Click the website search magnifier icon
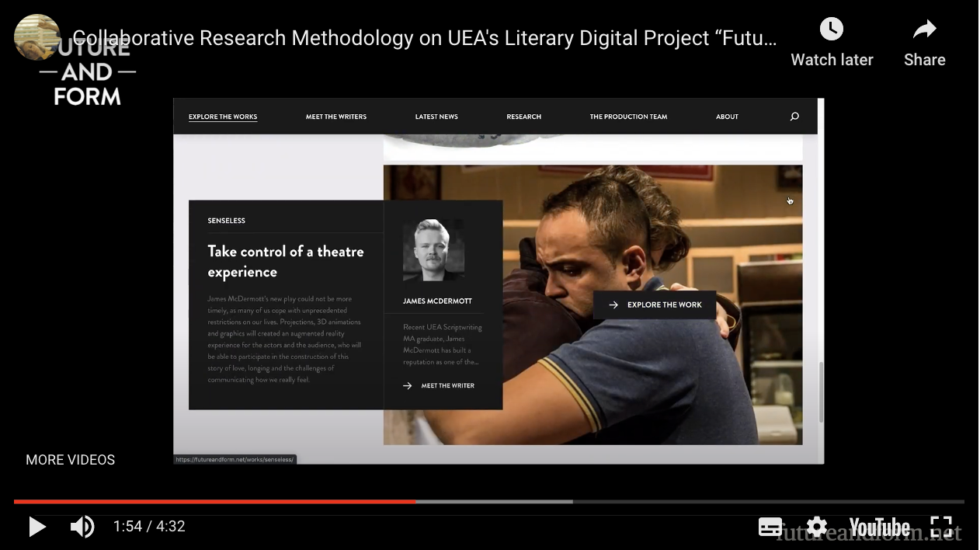Image resolution: width=980 pixels, height=550 pixels. [x=794, y=117]
